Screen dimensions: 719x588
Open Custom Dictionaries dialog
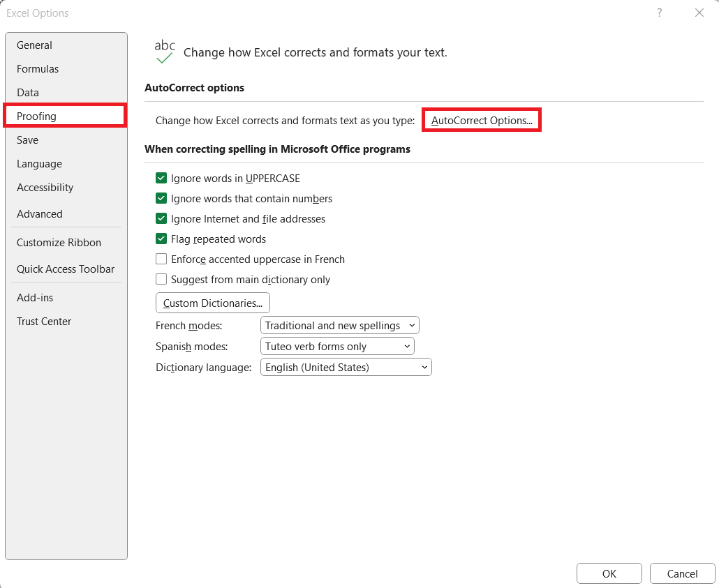point(213,303)
